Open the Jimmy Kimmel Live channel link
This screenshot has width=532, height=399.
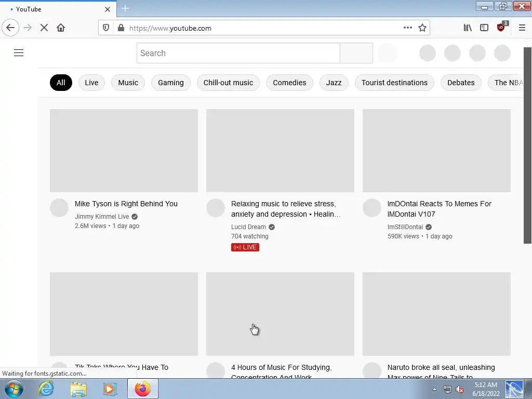pyautogui.click(x=102, y=217)
